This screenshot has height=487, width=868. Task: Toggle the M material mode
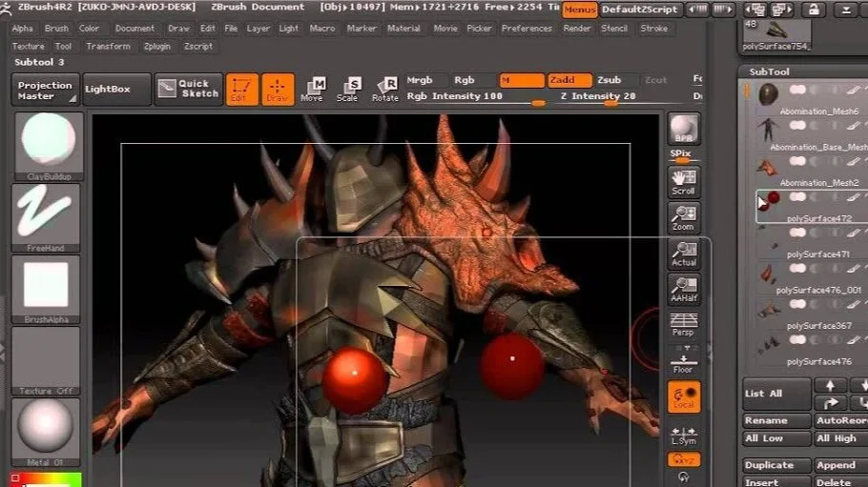(522, 80)
